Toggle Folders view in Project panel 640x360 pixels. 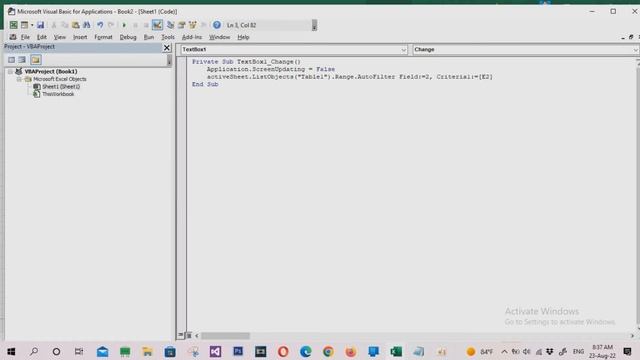pyautogui.click(x=36, y=60)
